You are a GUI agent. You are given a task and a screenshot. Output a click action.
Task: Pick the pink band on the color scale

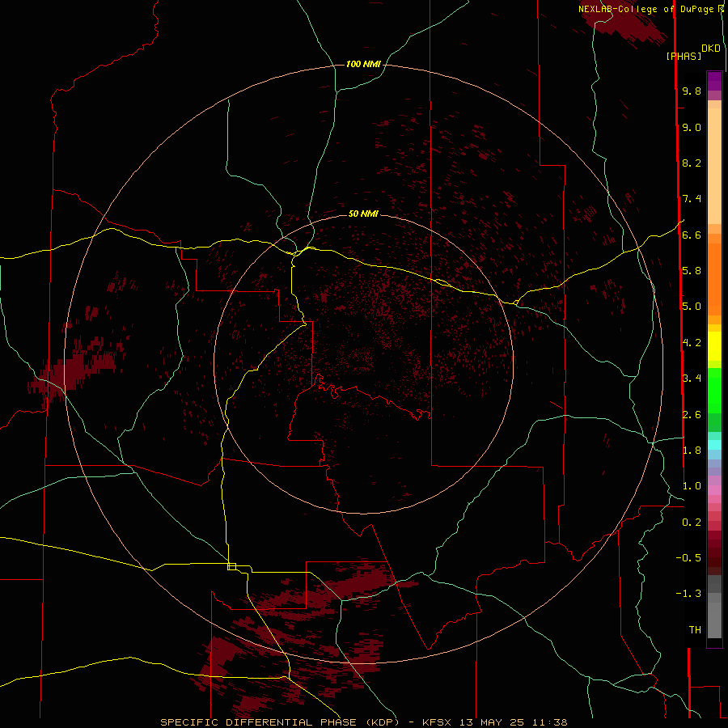(x=714, y=490)
